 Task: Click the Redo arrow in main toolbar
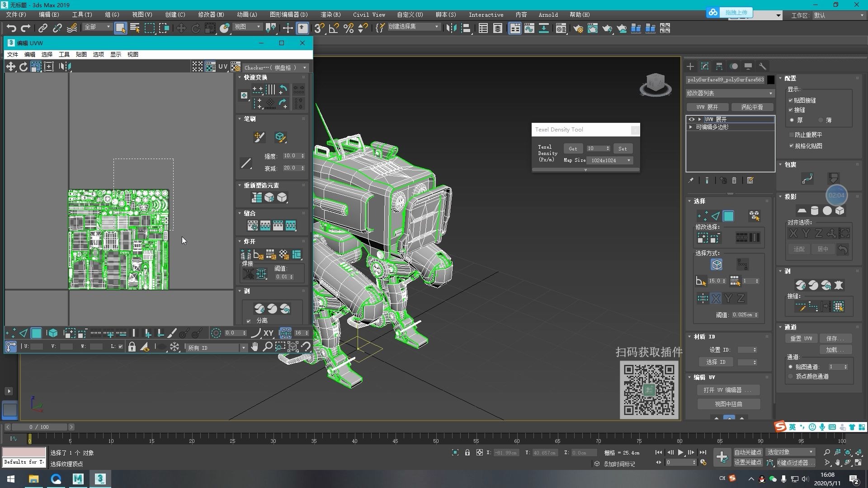[x=26, y=28]
